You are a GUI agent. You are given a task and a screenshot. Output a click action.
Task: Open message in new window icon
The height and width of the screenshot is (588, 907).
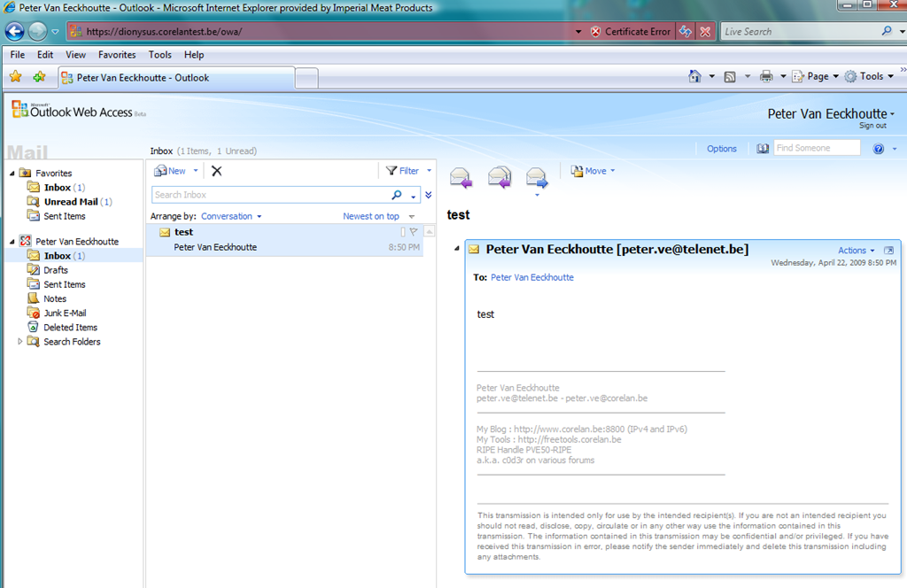point(888,251)
